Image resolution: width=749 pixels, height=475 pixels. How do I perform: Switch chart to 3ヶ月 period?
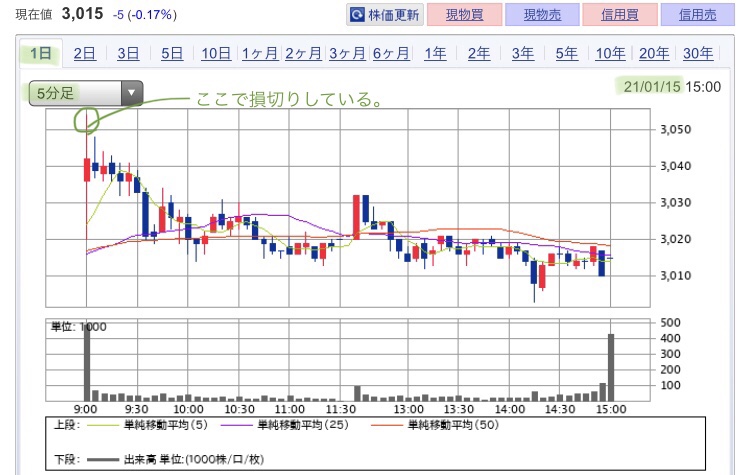[x=347, y=54]
